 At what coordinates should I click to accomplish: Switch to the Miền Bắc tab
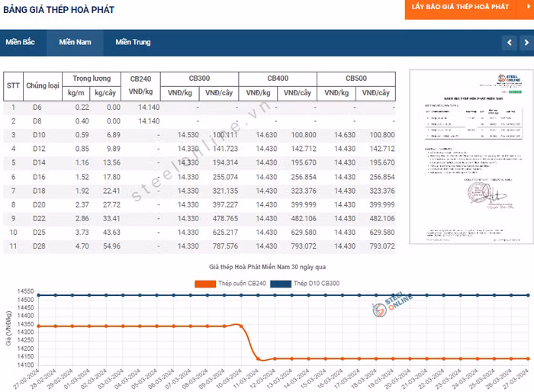(21, 42)
